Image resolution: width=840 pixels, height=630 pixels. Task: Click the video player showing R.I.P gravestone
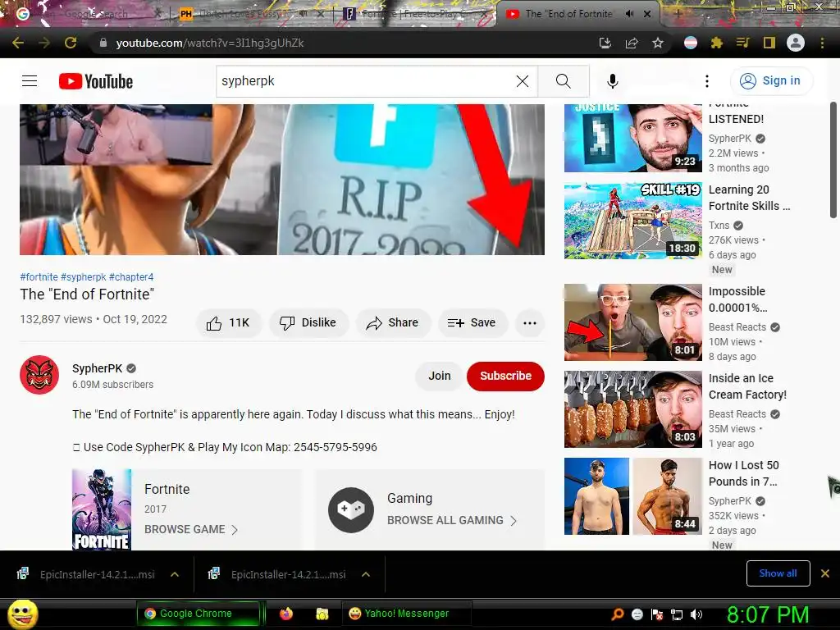[x=282, y=180]
